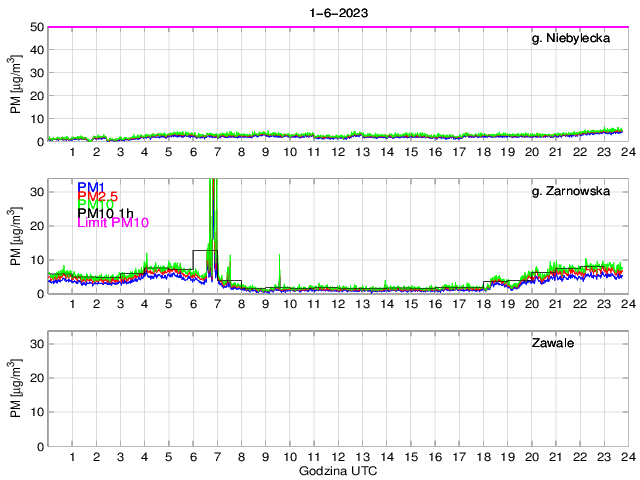Click the 20 tick on Zarnowska plot y-axis
The height and width of the screenshot is (480, 640).
coord(36,225)
